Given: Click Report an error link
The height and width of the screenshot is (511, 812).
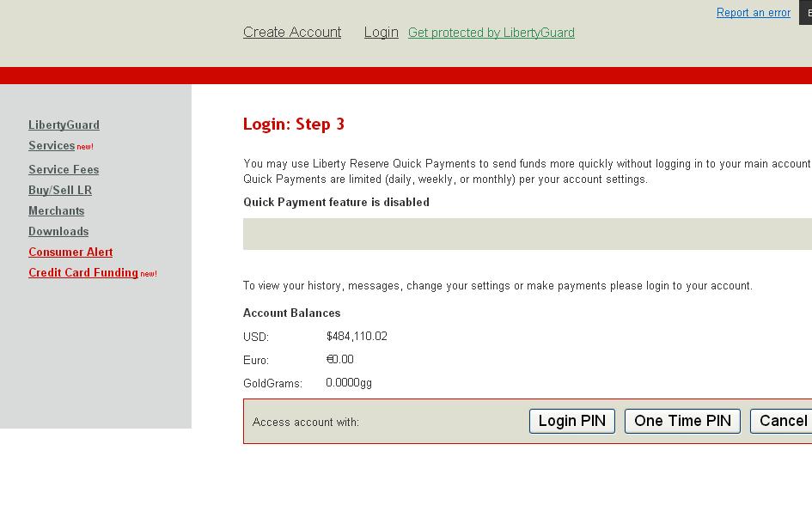Looking at the screenshot, I should coord(754,12).
